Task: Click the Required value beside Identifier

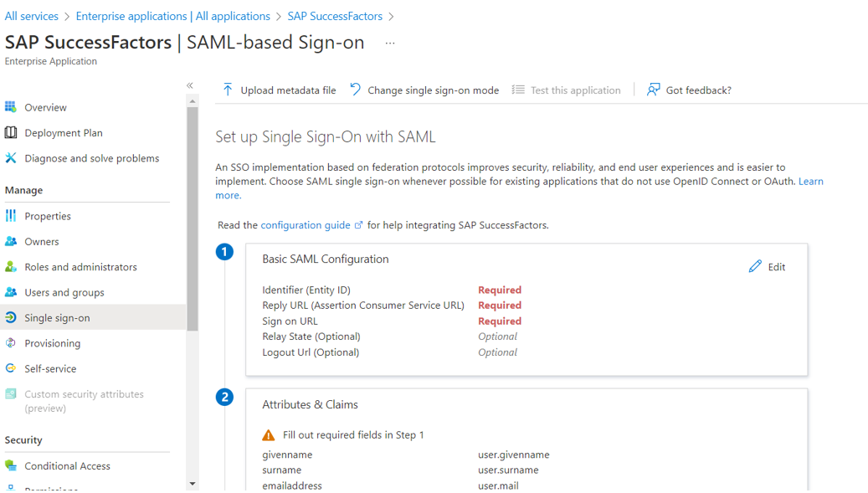Action: click(x=500, y=290)
